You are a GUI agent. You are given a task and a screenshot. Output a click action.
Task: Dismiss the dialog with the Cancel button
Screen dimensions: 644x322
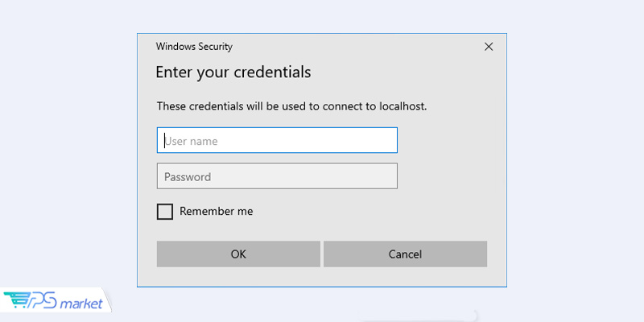(x=406, y=254)
